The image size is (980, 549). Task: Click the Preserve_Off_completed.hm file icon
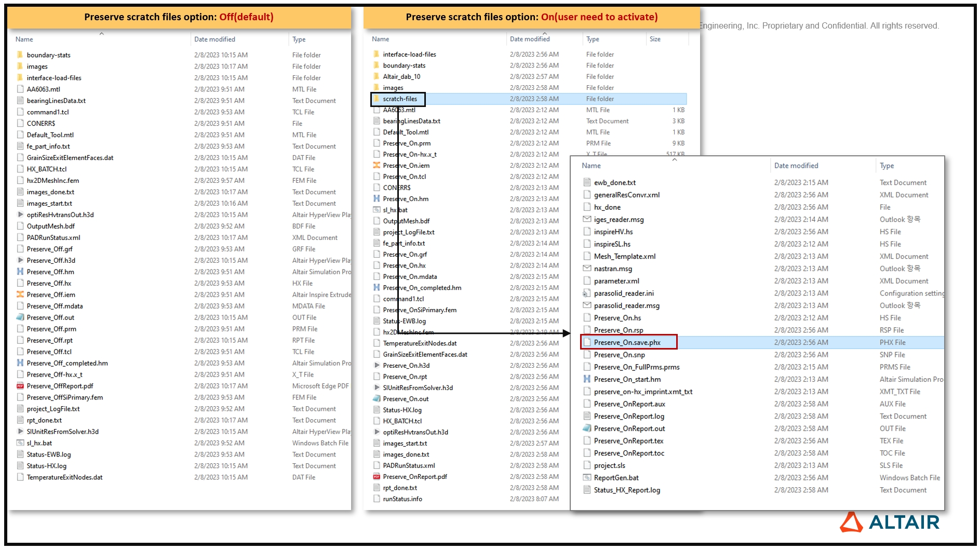pyautogui.click(x=20, y=363)
